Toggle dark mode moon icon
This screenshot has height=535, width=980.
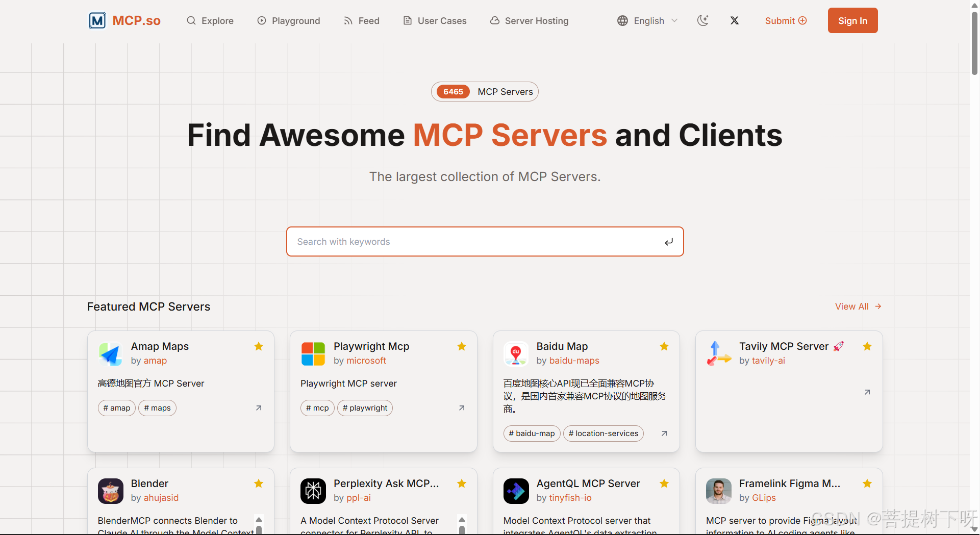tap(703, 20)
